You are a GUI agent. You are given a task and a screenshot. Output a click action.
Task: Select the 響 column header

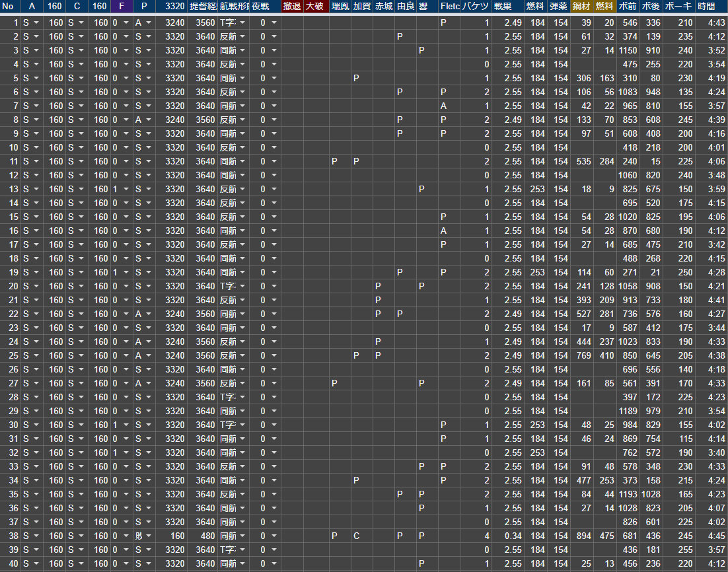pos(427,7)
